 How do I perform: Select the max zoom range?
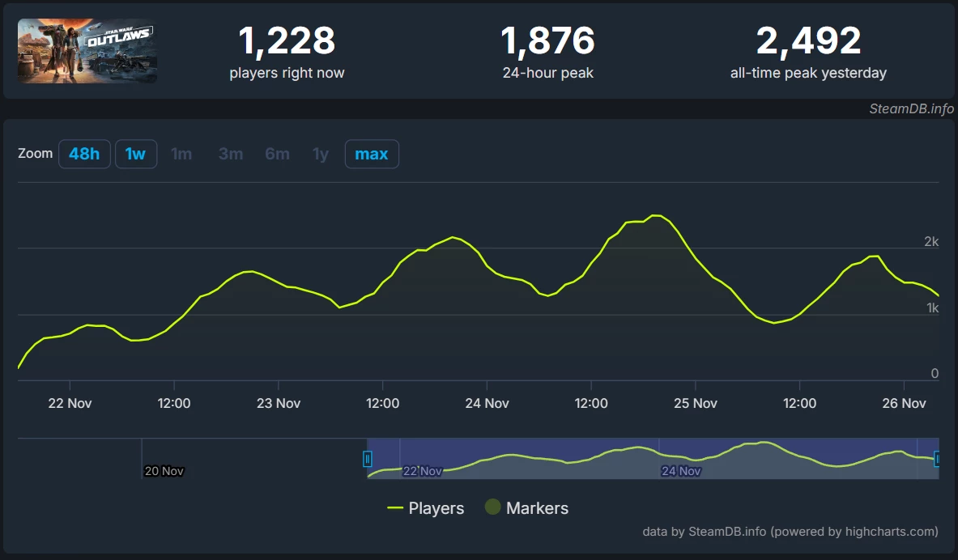pos(372,154)
